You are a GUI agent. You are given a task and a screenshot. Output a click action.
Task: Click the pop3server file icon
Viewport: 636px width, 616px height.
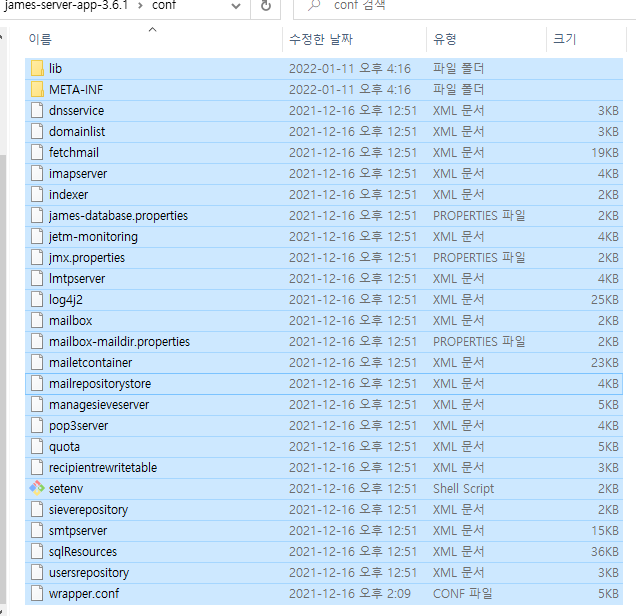[x=37, y=426]
